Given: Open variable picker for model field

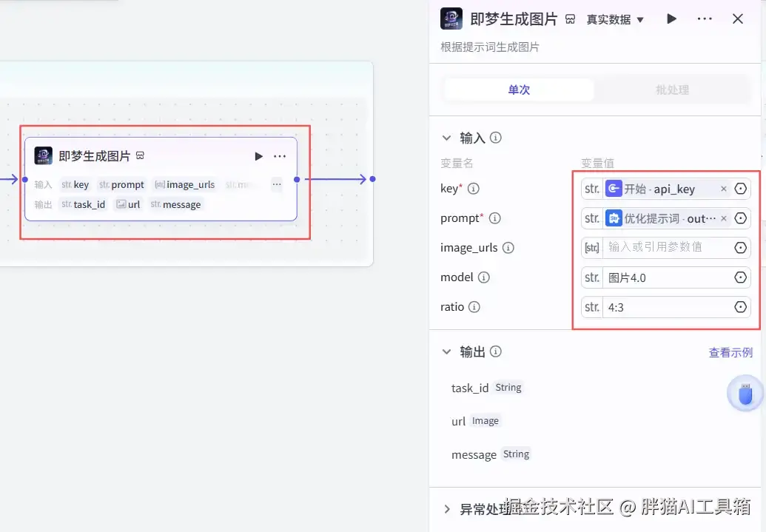Looking at the screenshot, I should pyautogui.click(x=741, y=277).
